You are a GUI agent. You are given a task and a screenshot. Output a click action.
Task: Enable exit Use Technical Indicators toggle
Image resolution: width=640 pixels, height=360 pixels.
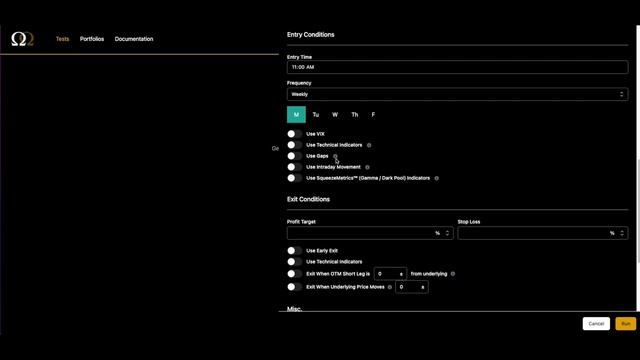tap(294, 262)
